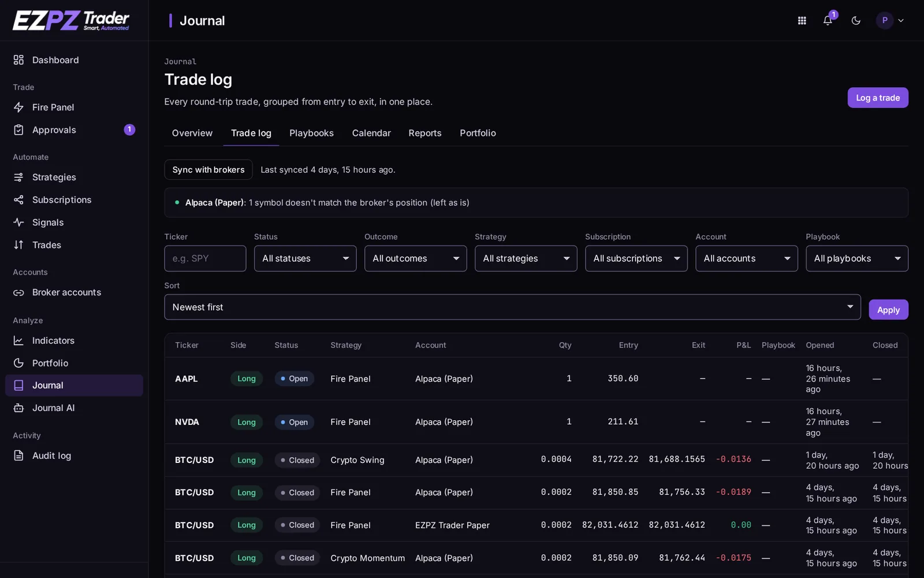Open the user profile menu chevron
924x578 pixels.
coord(900,20)
